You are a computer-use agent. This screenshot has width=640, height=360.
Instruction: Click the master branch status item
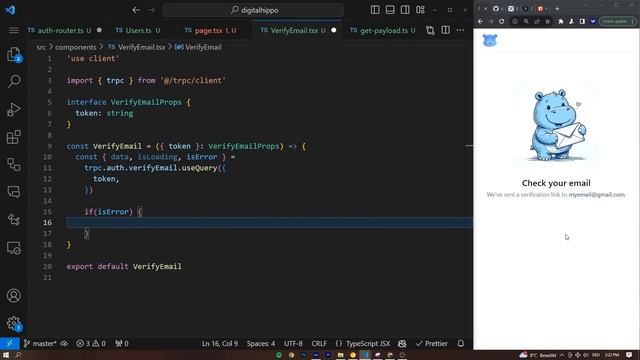[x=40, y=344]
